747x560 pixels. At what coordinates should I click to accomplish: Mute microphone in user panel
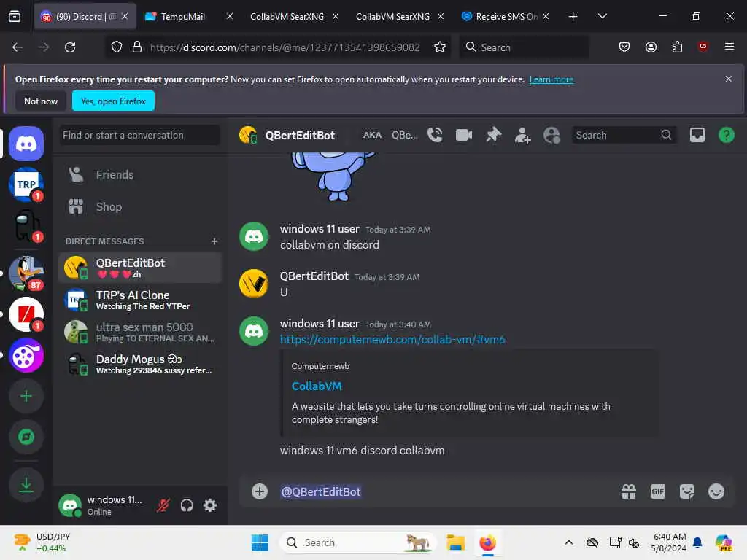163,505
